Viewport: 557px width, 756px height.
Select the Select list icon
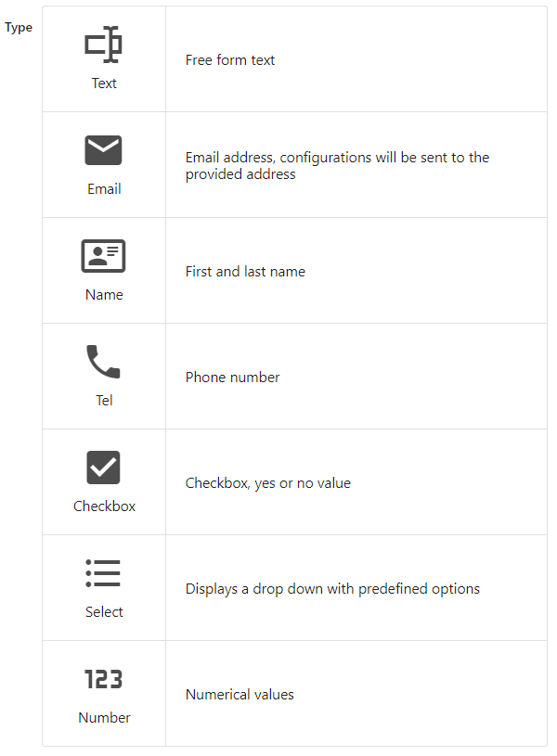104,573
